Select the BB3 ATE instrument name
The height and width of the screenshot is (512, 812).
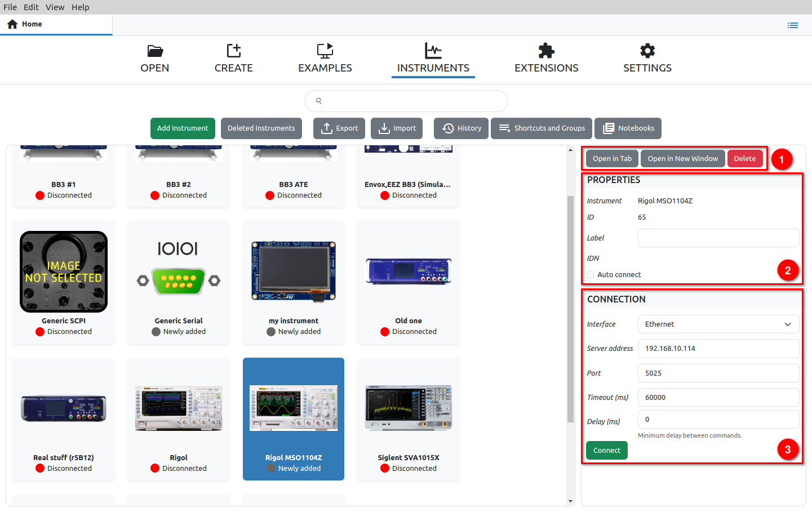tap(294, 185)
